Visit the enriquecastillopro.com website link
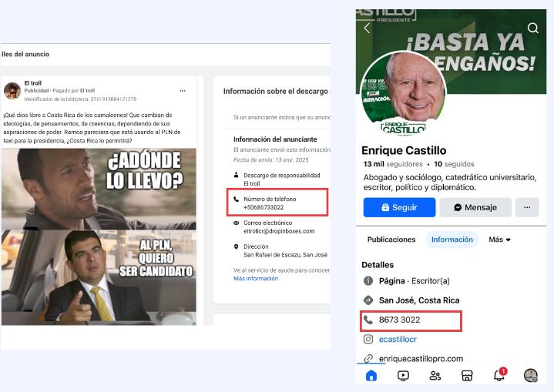 421,358
